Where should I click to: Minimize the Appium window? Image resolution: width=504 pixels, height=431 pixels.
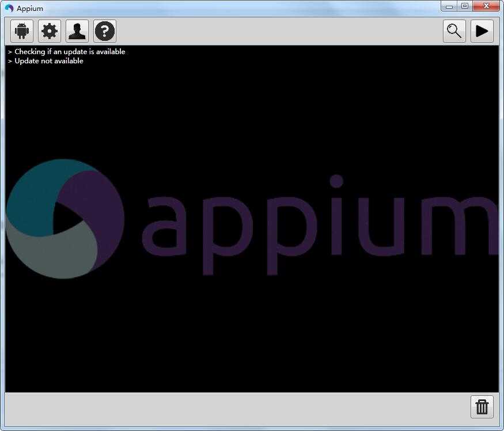(x=449, y=6)
